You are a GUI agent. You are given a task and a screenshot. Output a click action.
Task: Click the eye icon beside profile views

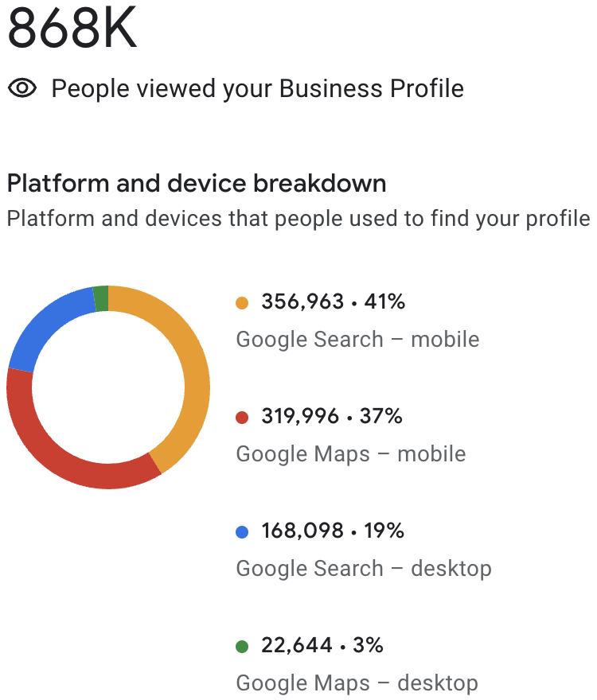22,88
